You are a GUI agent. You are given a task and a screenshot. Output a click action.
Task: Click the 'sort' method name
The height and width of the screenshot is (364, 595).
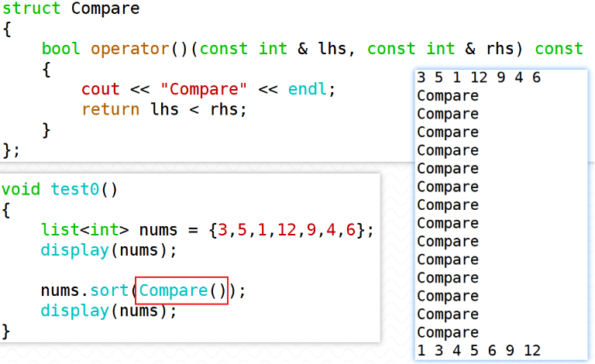tap(109, 291)
